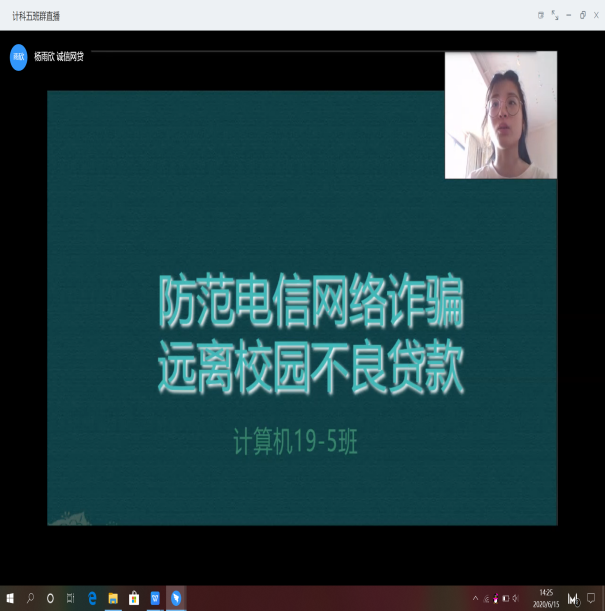
Task: Open the Windows notification center
Action: (x=591, y=598)
